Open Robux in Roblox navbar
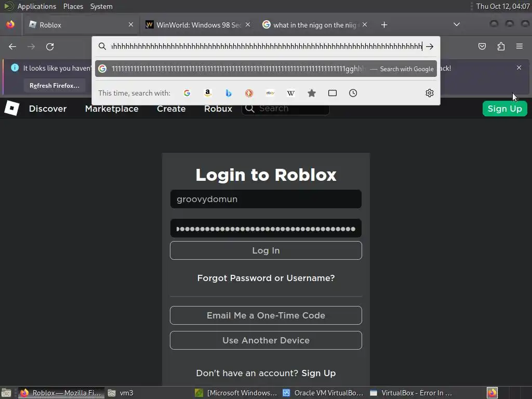 pyautogui.click(x=218, y=109)
